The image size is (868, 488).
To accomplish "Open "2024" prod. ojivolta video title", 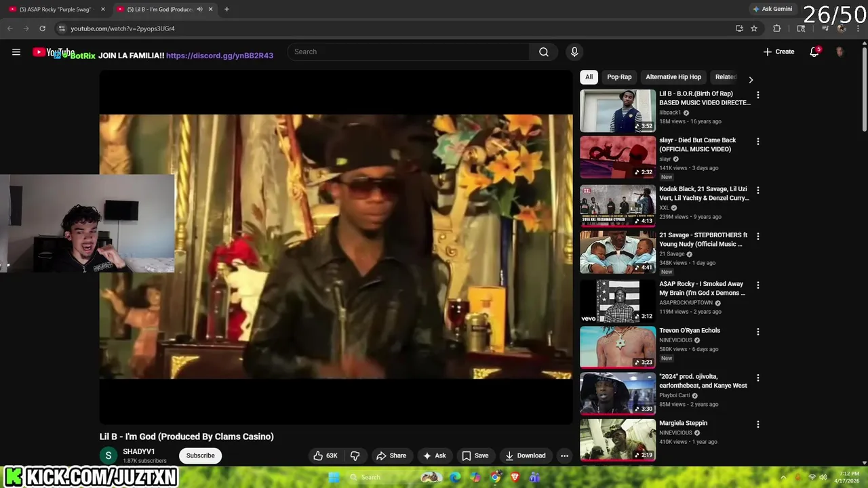I will [x=703, y=381].
